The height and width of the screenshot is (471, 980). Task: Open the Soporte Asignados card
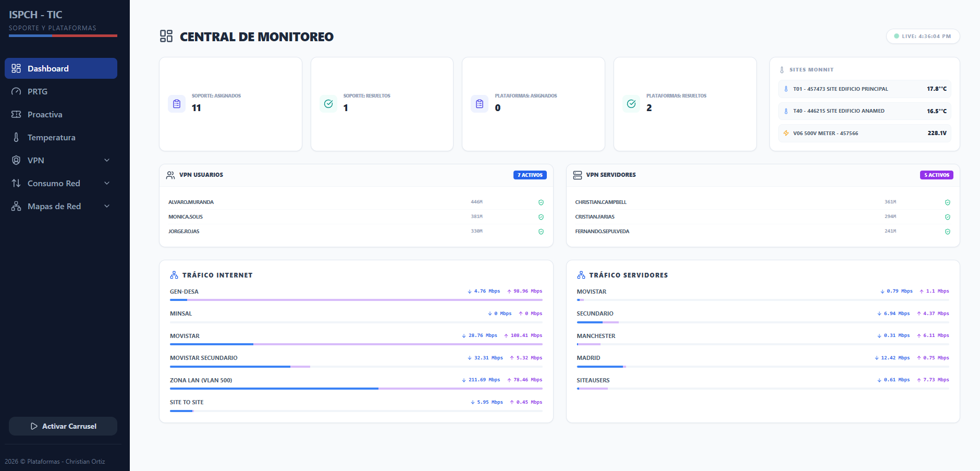(x=230, y=104)
